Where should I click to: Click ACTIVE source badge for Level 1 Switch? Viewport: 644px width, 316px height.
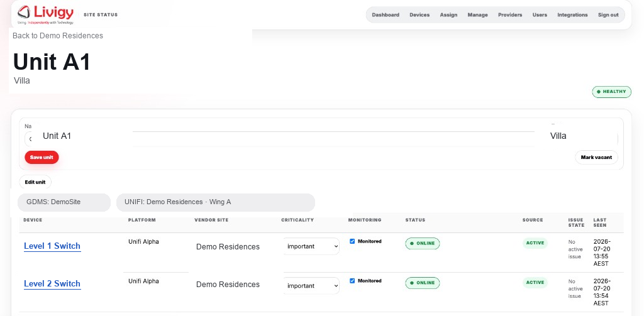(x=535, y=243)
